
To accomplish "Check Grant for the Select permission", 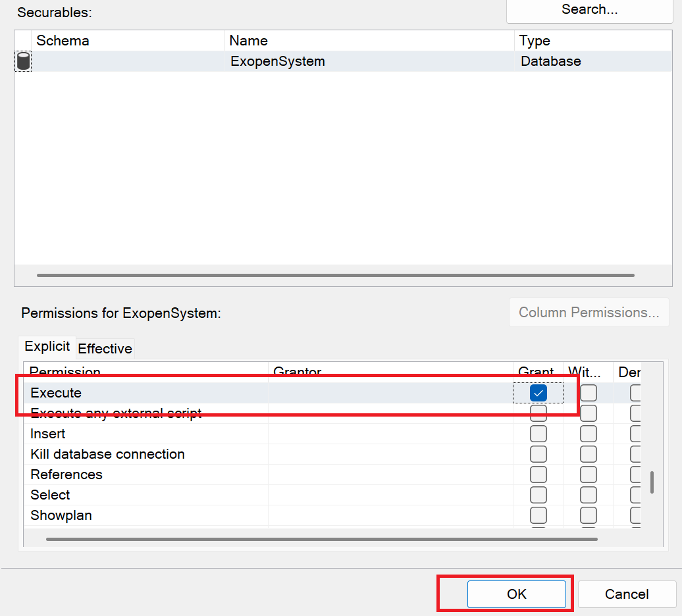I will click(538, 495).
